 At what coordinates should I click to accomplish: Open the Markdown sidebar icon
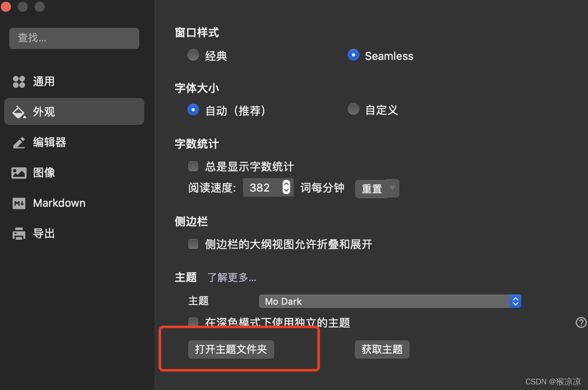click(19, 203)
